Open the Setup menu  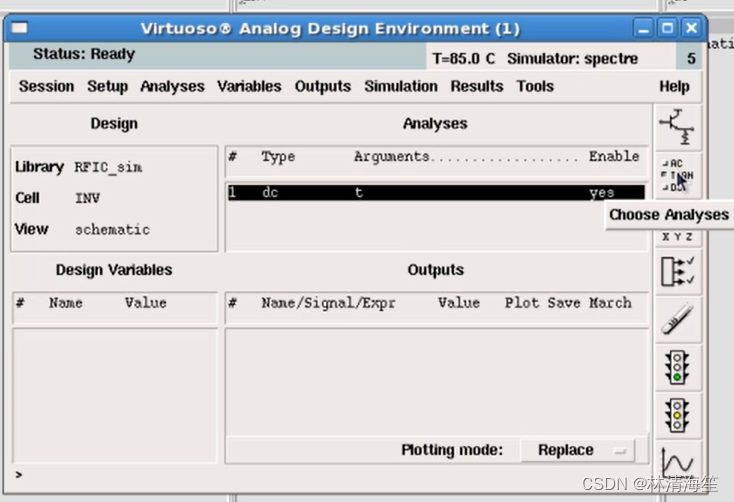pos(108,87)
